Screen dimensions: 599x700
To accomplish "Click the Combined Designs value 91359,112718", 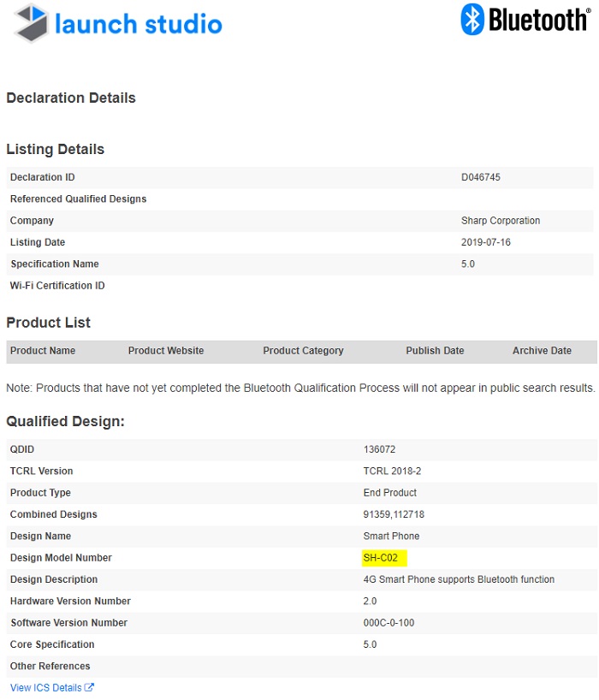I will [x=394, y=514].
